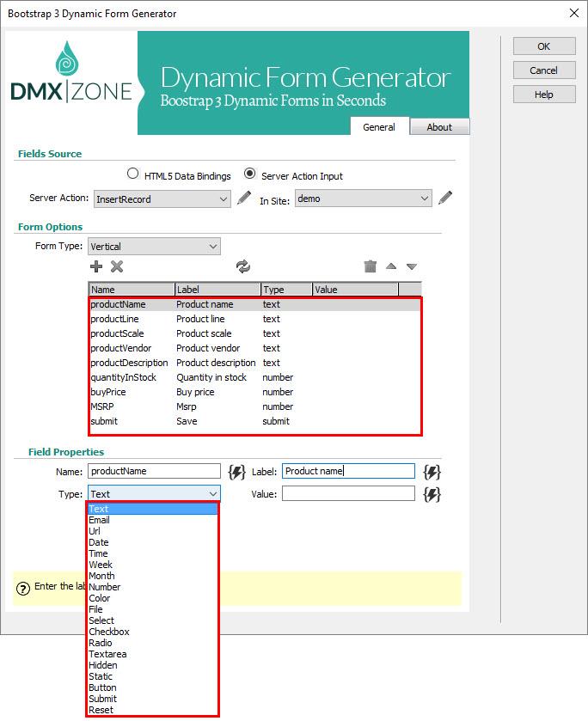The height and width of the screenshot is (721, 588).
Task: Select the productScale row
Action: pos(255,333)
